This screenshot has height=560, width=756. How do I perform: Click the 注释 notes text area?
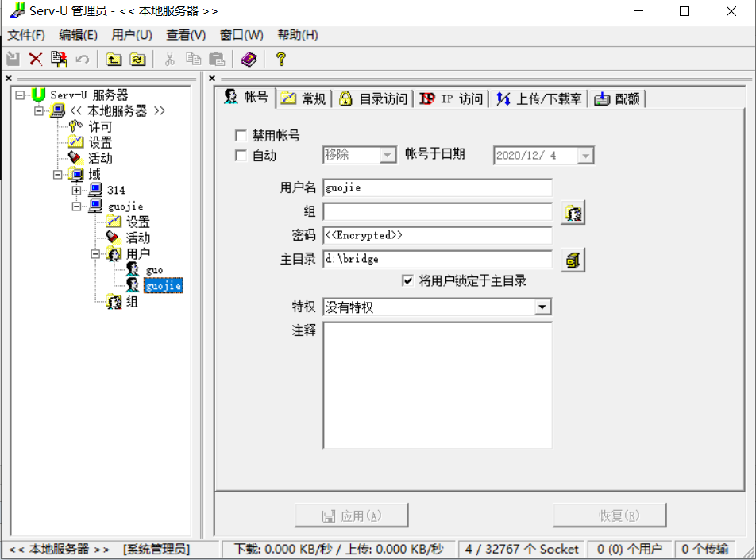click(438, 385)
